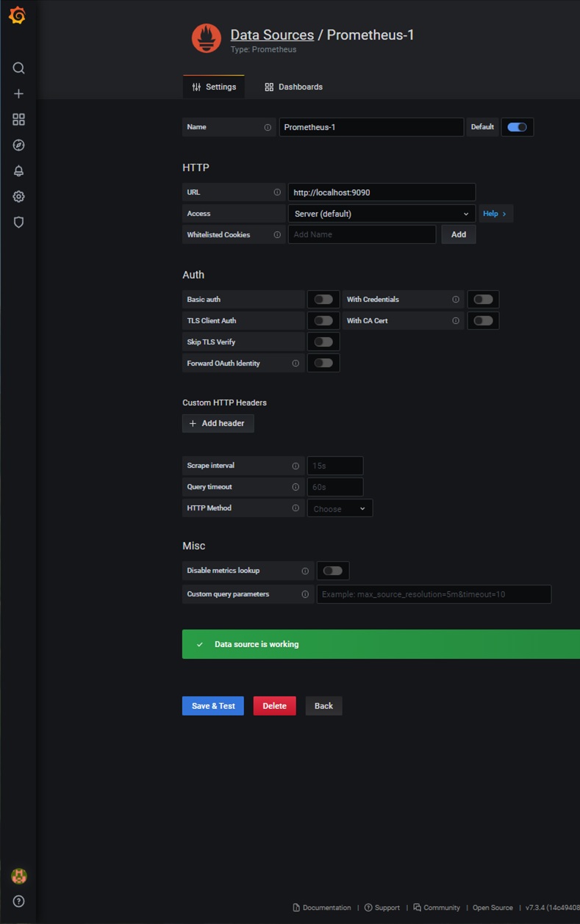The image size is (580, 924).
Task: Open the HTTP Method Choose dropdown
Action: [x=340, y=508]
